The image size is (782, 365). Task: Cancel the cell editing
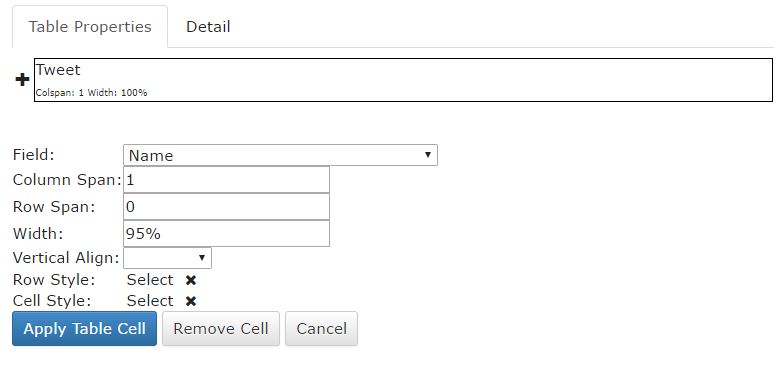[x=322, y=329]
